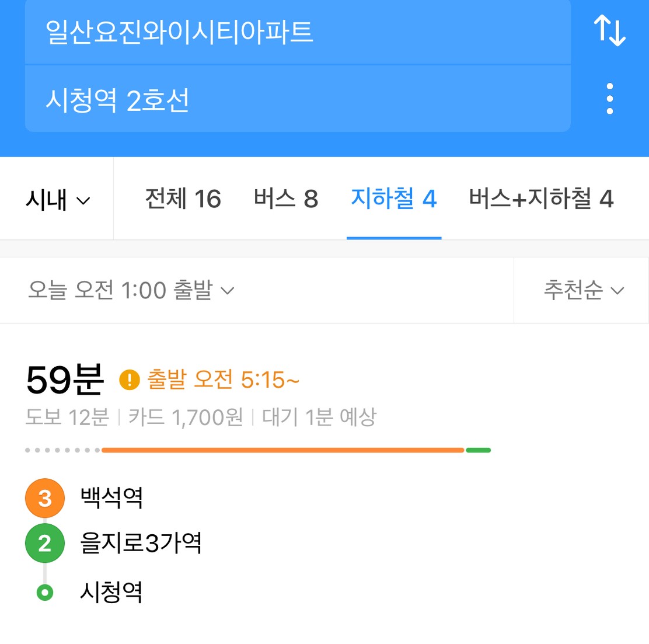The height and width of the screenshot is (644, 649).
Task: Open the 시내 region dropdown
Action: pyautogui.click(x=57, y=199)
